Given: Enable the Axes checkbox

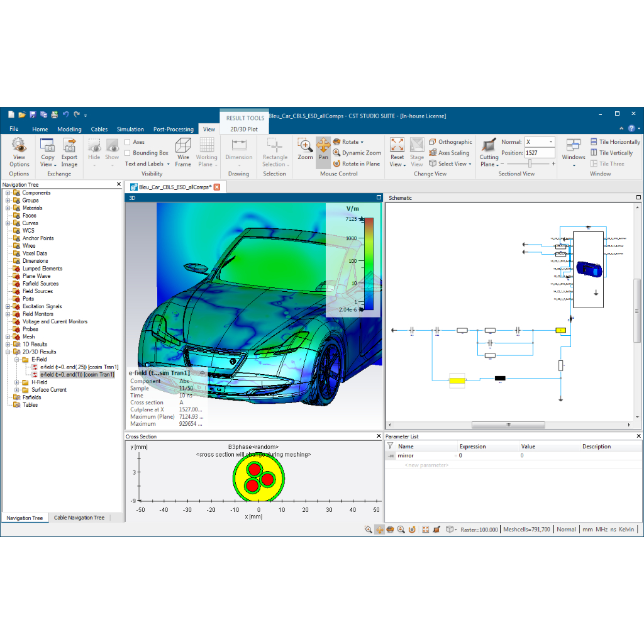Looking at the screenshot, I should click(x=128, y=142).
